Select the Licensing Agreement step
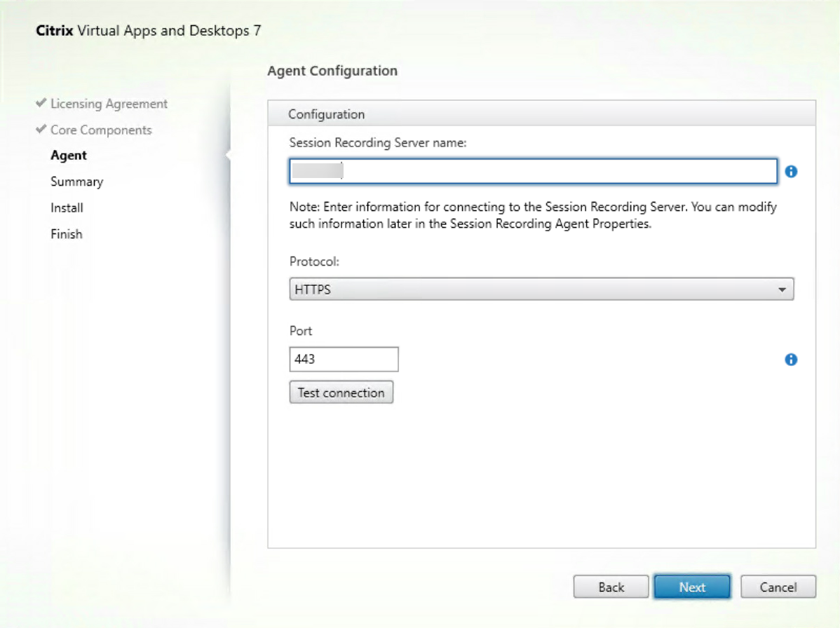 coord(109,103)
